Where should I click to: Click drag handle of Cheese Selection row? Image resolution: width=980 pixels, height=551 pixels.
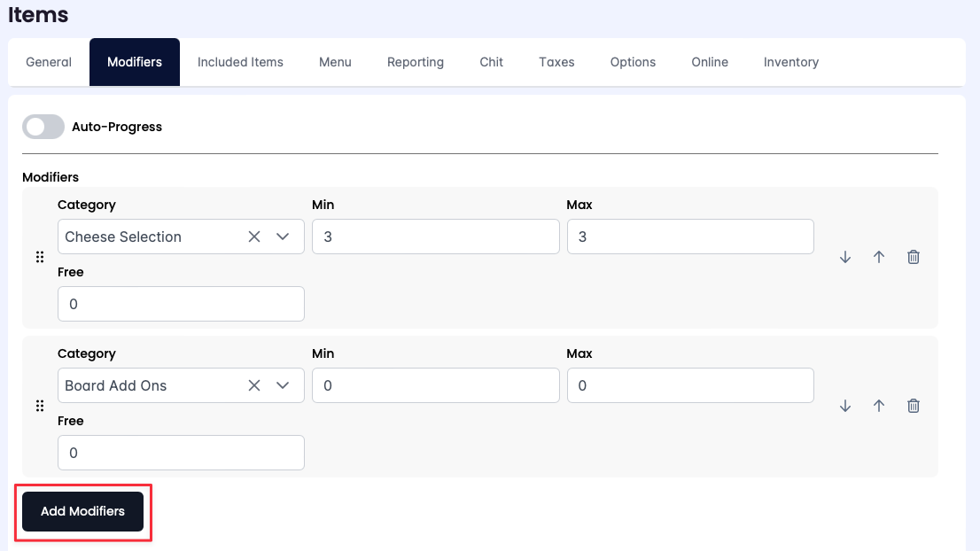click(x=40, y=257)
